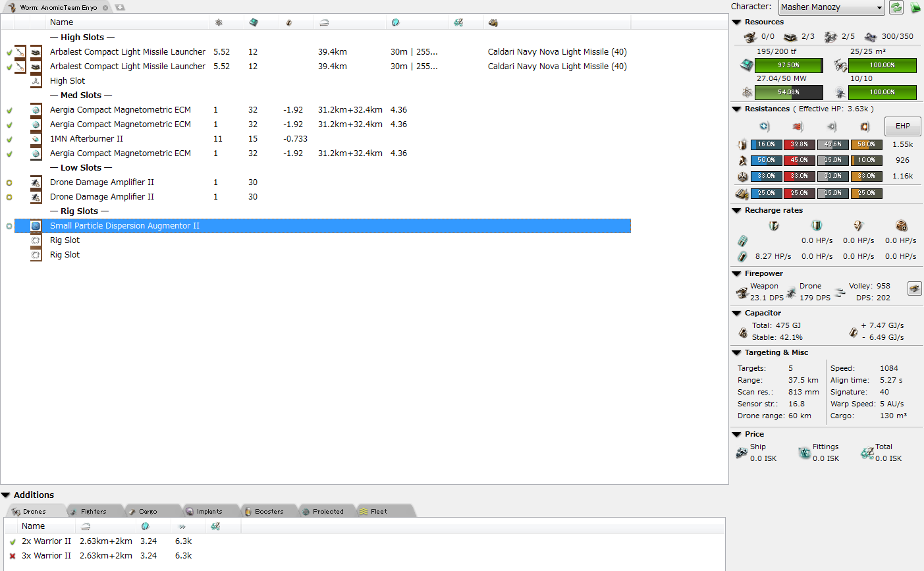Screen dimensions: 924x571
Task: Click the Name column header in fitting list
Action: pyautogui.click(x=128, y=22)
